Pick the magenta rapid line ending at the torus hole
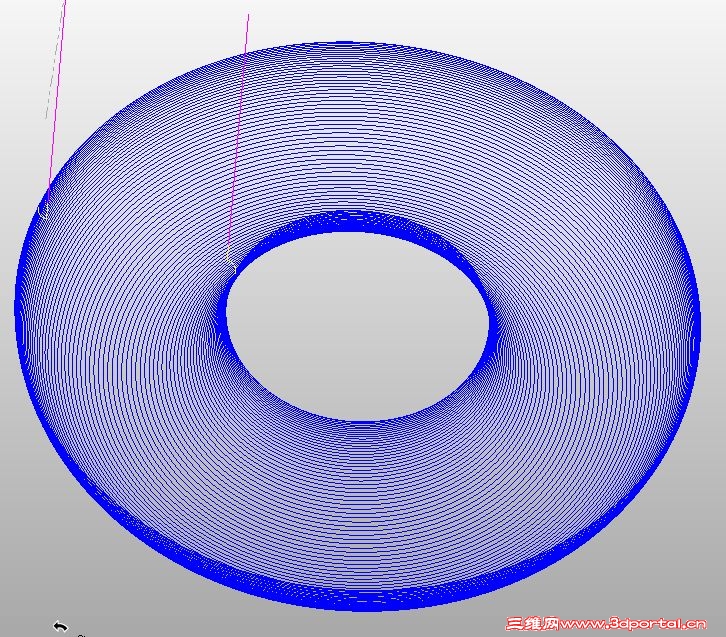This screenshot has width=726, height=637. pos(238,134)
